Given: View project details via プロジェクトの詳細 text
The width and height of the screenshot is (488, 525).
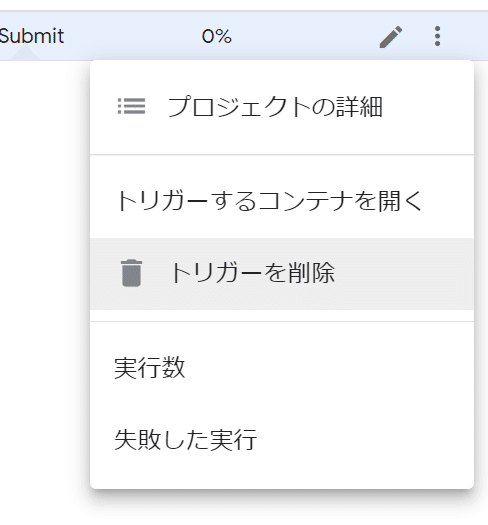Looking at the screenshot, I should (x=275, y=107).
